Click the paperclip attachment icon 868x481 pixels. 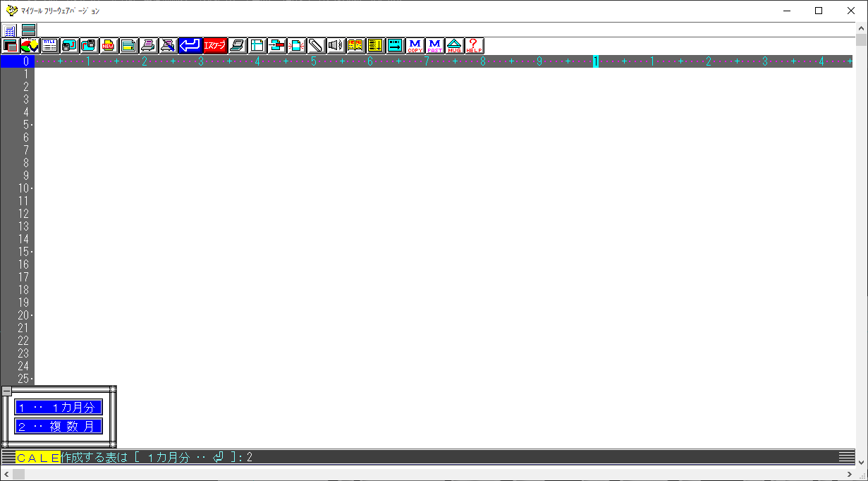click(315, 46)
